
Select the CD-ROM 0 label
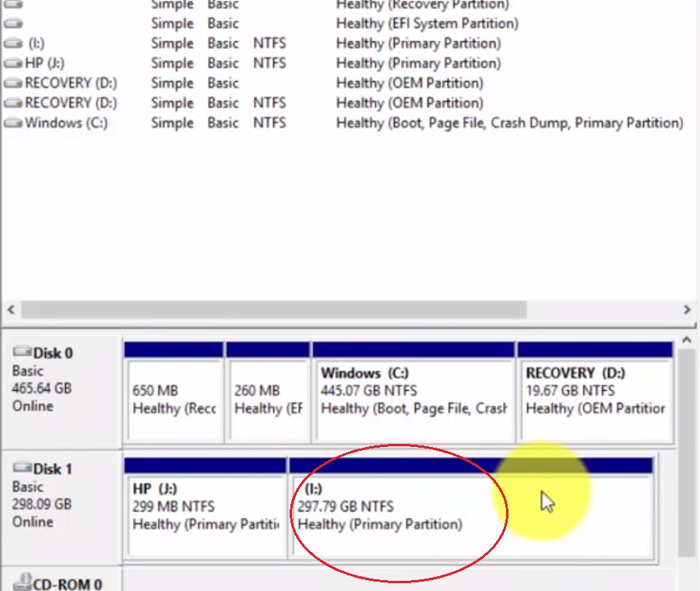[68, 584]
